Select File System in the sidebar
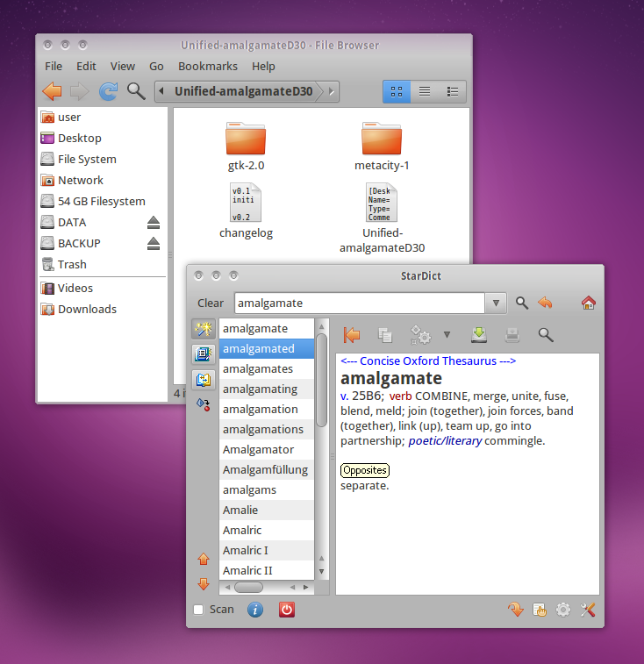 (x=103, y=160)
